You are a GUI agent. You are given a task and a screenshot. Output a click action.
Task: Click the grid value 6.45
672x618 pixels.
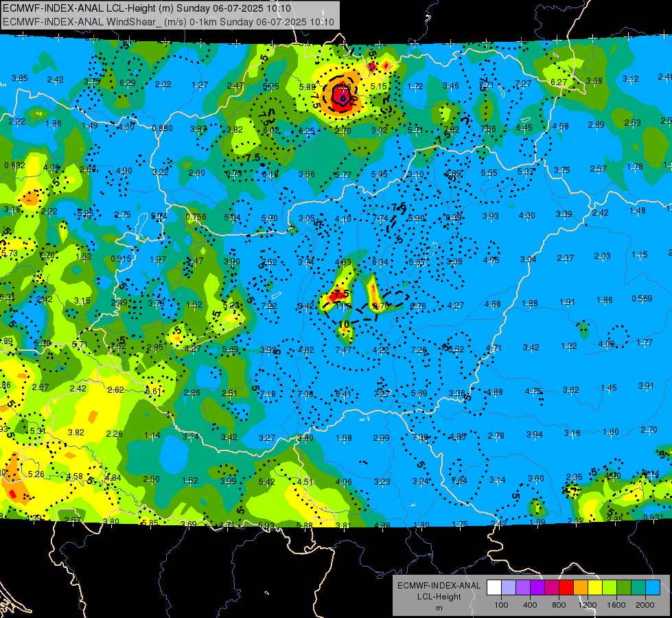pos(524,127)
